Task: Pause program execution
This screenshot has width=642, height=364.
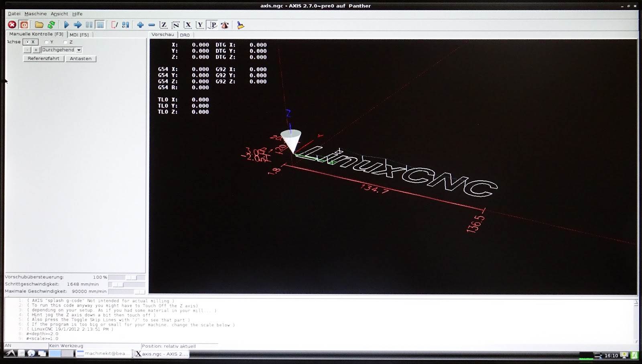Action: (x=89, y=25)
